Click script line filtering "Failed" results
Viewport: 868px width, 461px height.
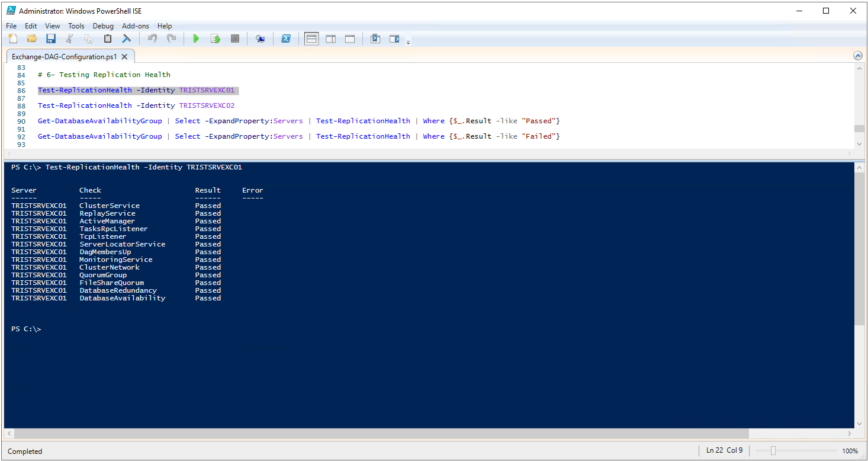(299, 136)
